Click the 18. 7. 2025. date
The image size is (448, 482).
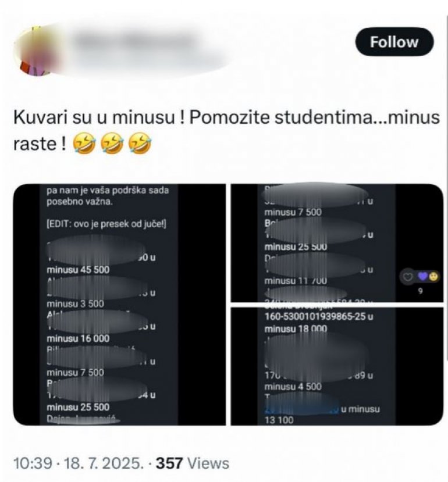click(x=104, y=463)
